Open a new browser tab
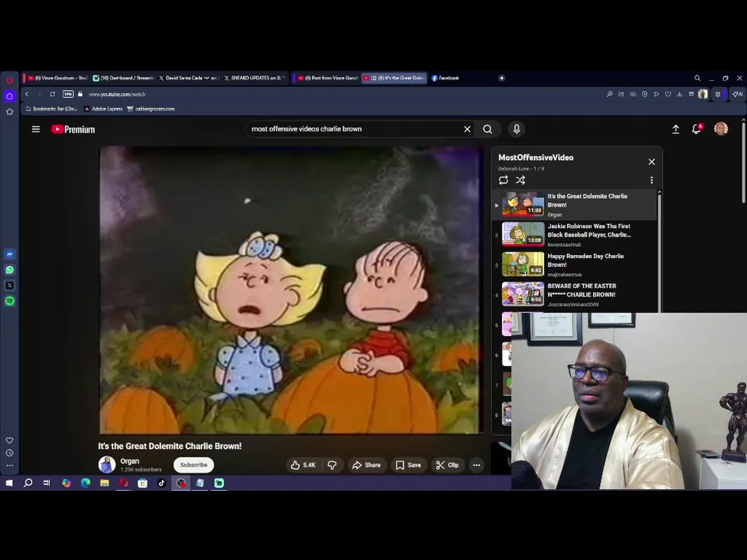This screenshot has width=747, height=560. [502, 78]
